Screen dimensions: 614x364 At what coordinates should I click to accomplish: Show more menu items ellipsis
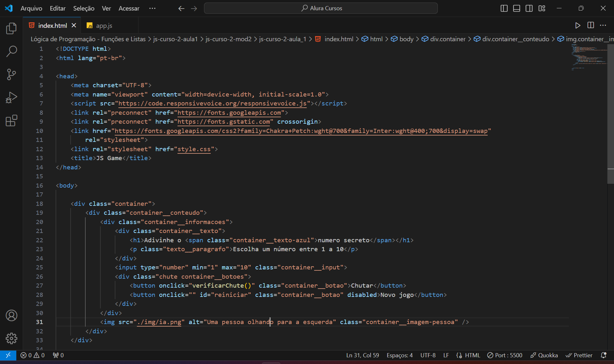(152, 8)
